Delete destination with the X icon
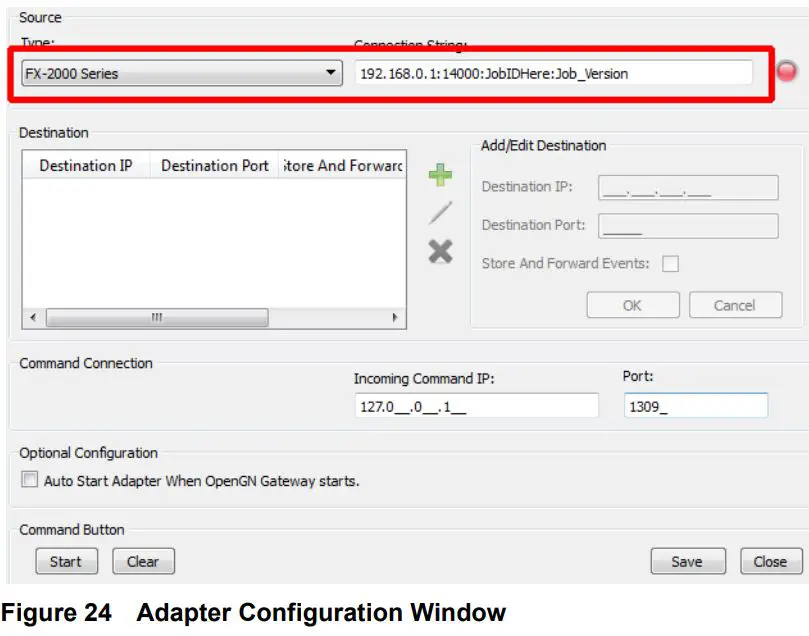 click(x=440, y=252)
